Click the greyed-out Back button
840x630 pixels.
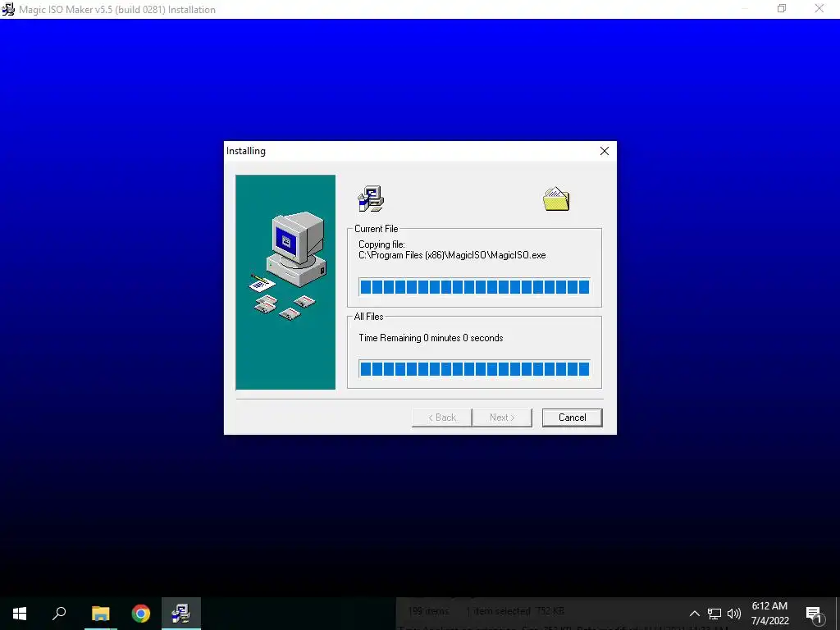(442, 418)
